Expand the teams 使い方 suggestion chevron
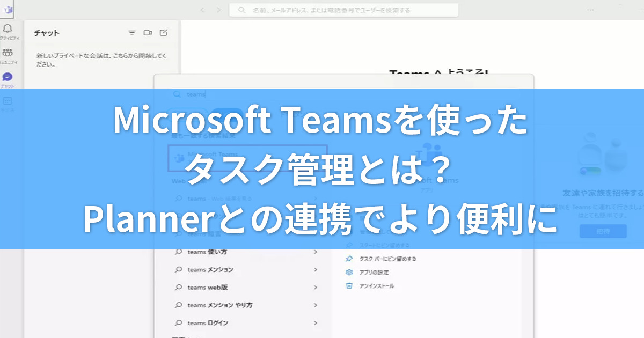Screen dimensions: 644x338 316,252
